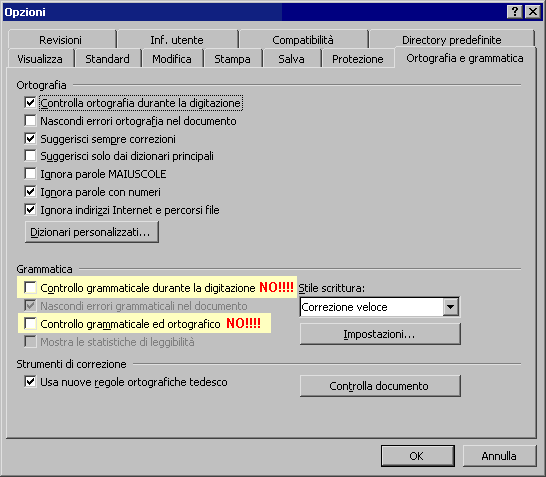
Task: Open the Correzione veloce combo box
Action: (379, 307)
